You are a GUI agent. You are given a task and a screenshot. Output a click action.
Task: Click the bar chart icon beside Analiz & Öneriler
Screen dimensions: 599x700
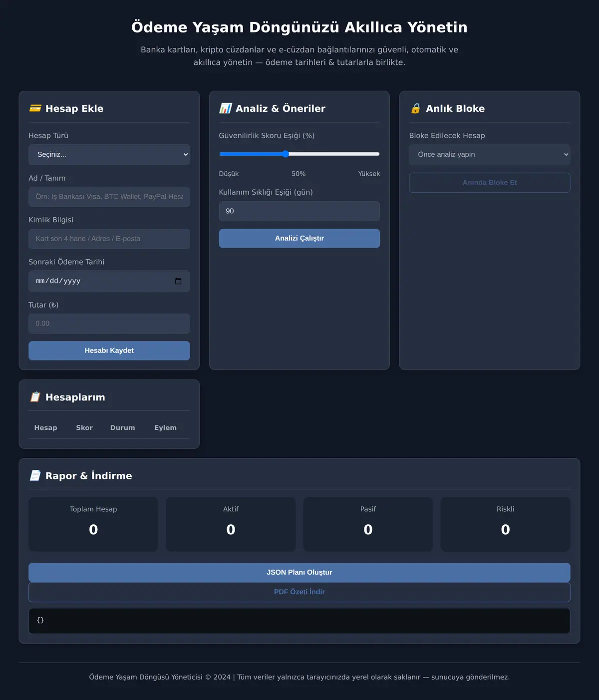[x=226, y=108]
